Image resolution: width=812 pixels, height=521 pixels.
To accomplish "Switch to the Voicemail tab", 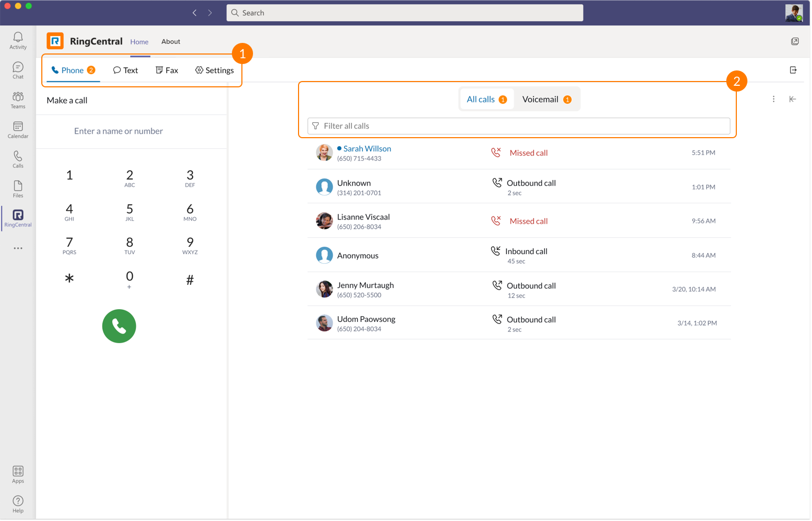I will pos(546,100).
